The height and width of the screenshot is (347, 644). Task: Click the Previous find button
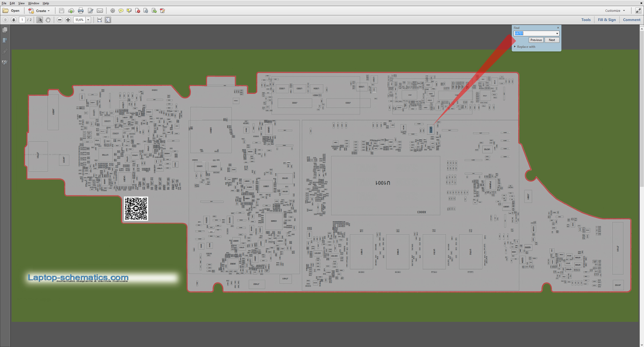coord(536,40)
